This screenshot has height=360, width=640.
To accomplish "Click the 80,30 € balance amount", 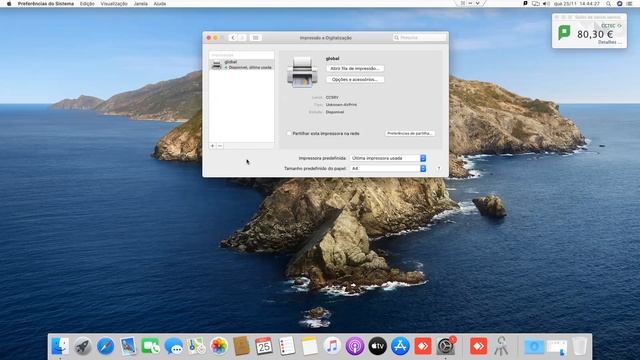I will 595,34.
